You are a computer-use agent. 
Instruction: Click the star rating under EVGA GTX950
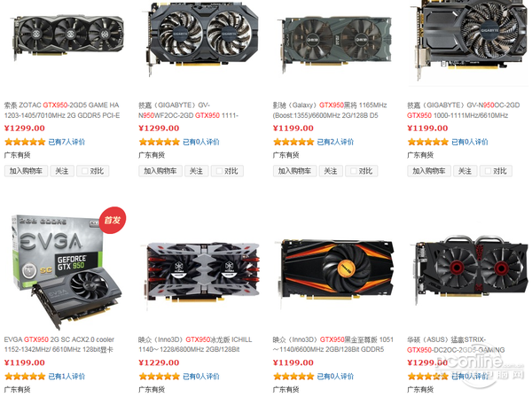pyautogui.click(x=25, y=377)
